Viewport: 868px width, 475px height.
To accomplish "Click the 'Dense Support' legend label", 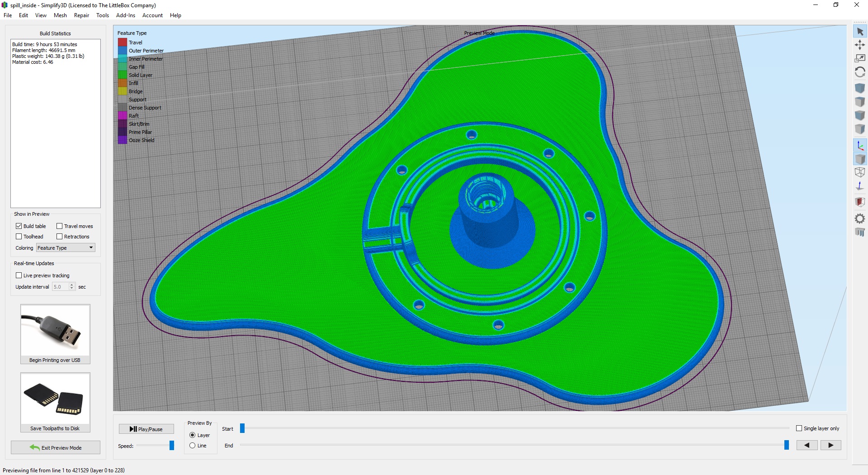I will (145, 108).
